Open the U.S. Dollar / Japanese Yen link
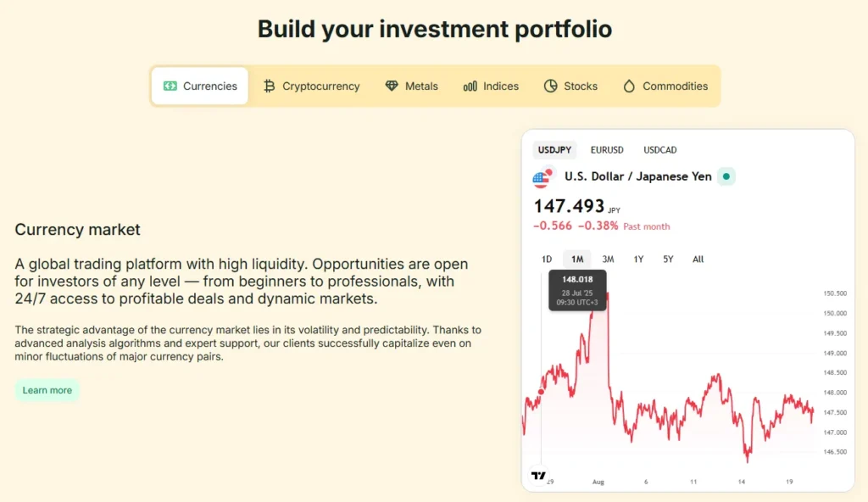Screen dimensions: 868x502 [x=638, y=177]
